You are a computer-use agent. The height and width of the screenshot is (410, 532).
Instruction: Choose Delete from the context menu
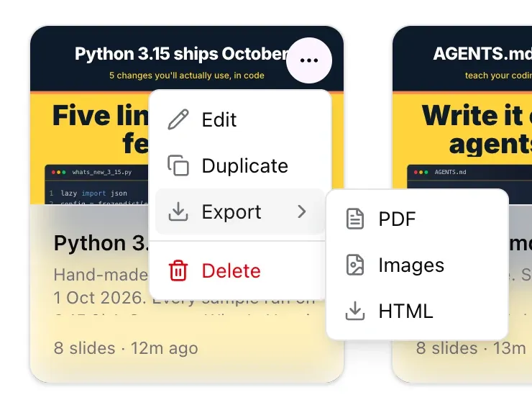pos(240,271)
